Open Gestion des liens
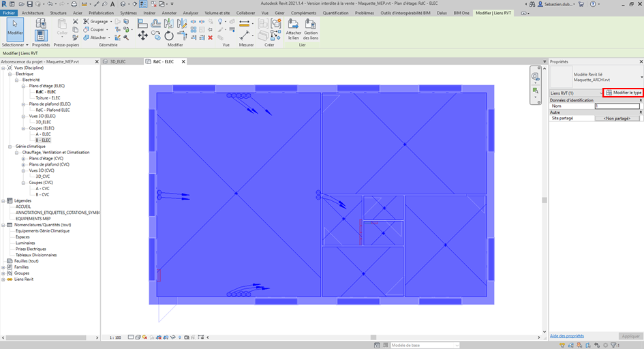Viewport: 644px width, 349px height. (x=311, y=28)
